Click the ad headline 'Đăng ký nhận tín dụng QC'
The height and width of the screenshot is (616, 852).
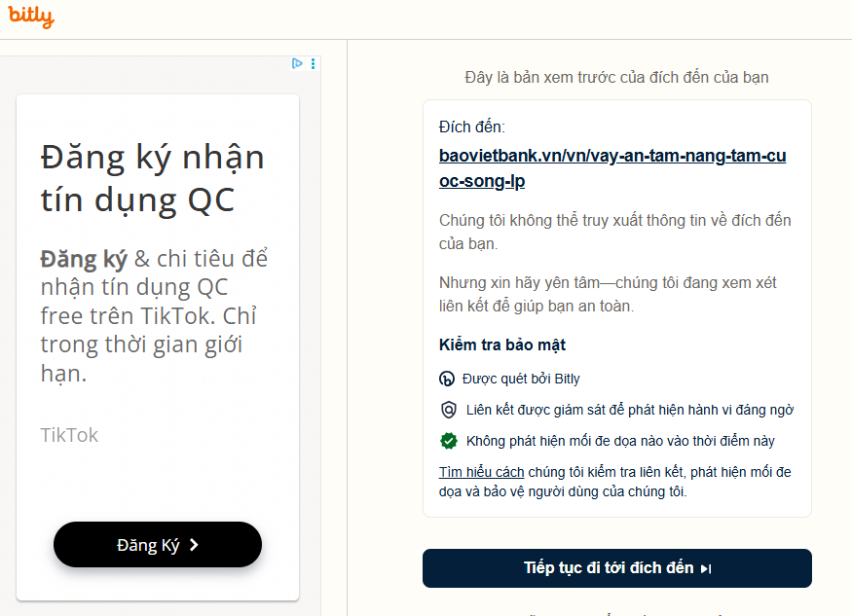pyautogui.click(x=153, y=179)
